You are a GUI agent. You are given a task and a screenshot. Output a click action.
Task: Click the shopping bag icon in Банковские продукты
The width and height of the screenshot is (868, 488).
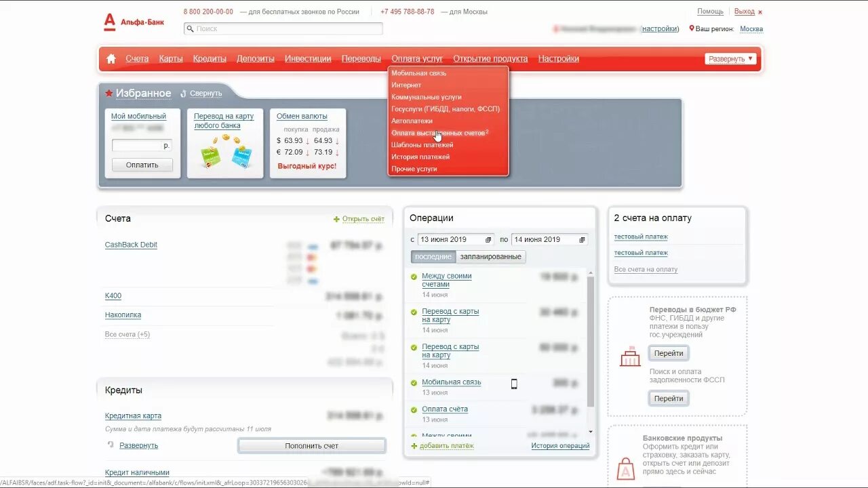click(626, 468)
